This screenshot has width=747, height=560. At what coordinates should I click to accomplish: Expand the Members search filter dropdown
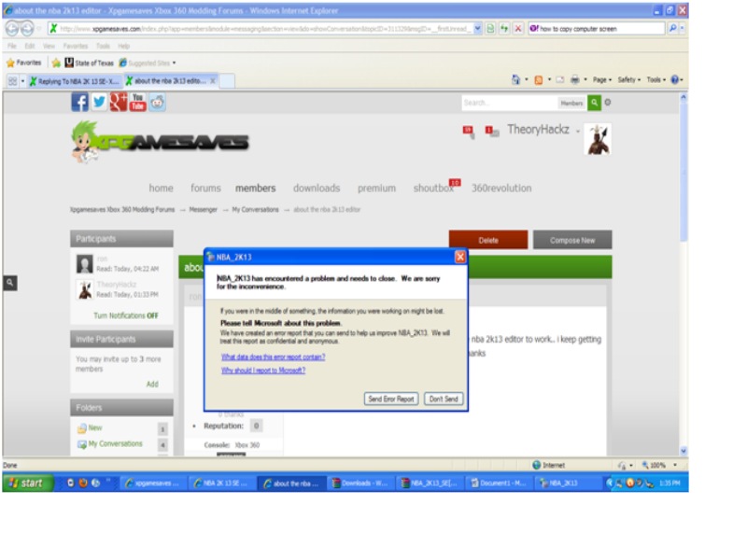(x=571, y=103)
